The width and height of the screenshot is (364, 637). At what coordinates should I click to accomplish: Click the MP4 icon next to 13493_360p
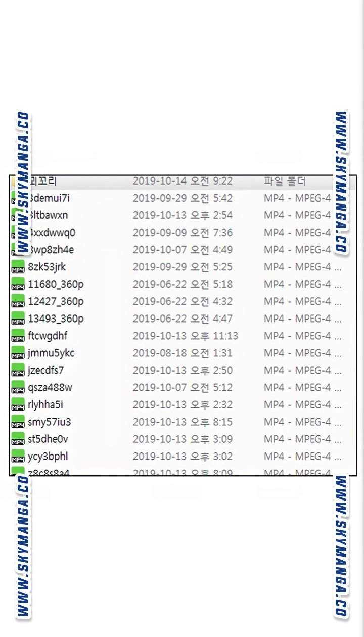[x=18, y=319]
